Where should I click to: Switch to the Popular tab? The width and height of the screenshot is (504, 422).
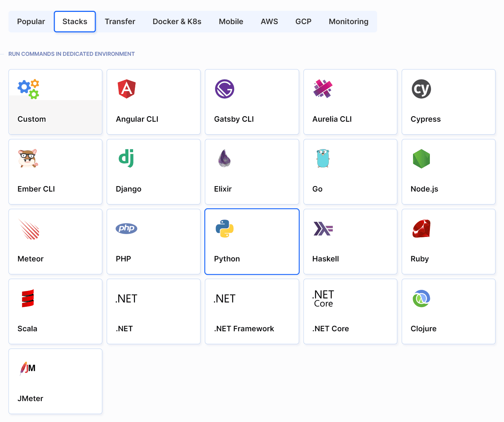[x=31, y=22]
